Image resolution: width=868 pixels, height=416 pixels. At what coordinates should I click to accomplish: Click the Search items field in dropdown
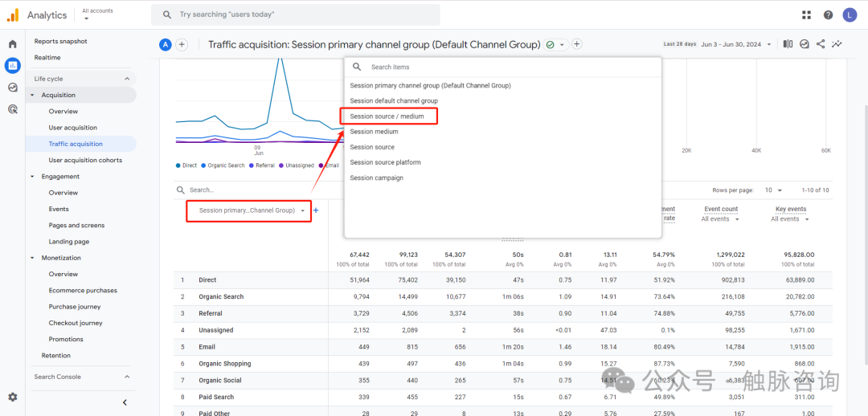coord(506,67)
